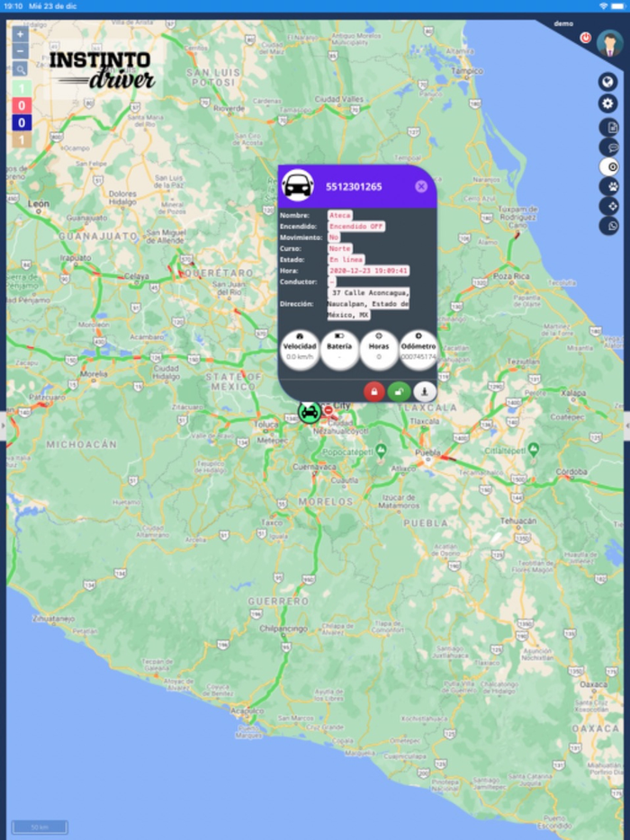Click the red no-entry marker near Mexico City
Image resolution: width=630 pixels, height=840 pixels.
pyautogui.click(x=328, y=410)
